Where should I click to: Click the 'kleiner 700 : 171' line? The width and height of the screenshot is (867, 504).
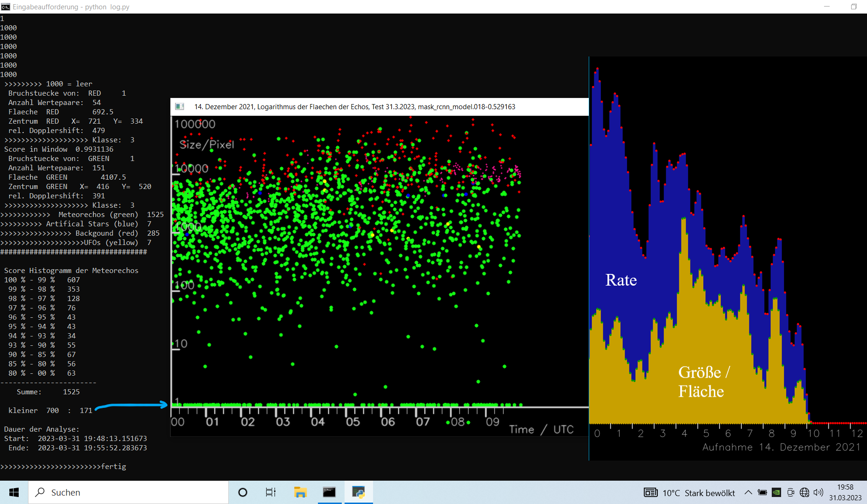(50, 411)
